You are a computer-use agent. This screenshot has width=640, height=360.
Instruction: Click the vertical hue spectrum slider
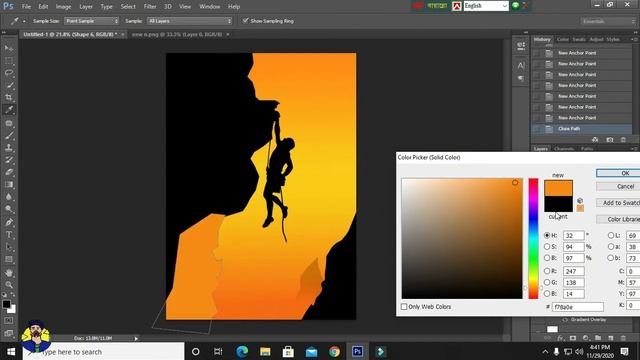533,238
